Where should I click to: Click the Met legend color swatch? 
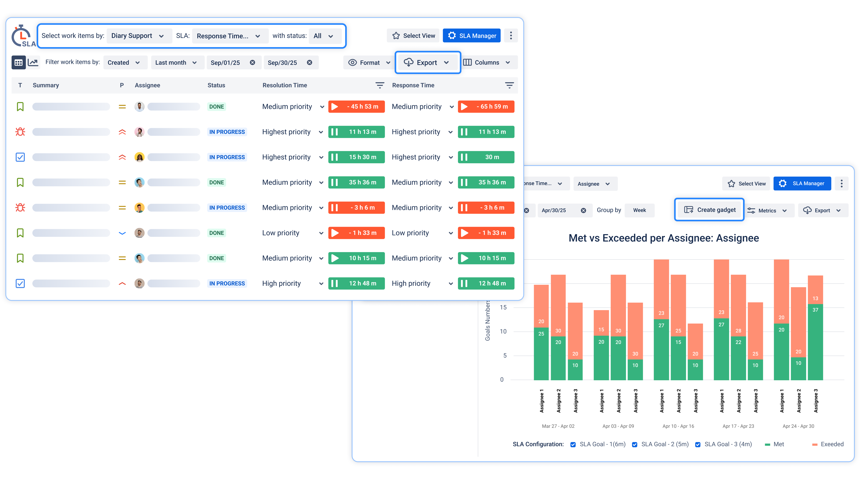pos(768,445)
